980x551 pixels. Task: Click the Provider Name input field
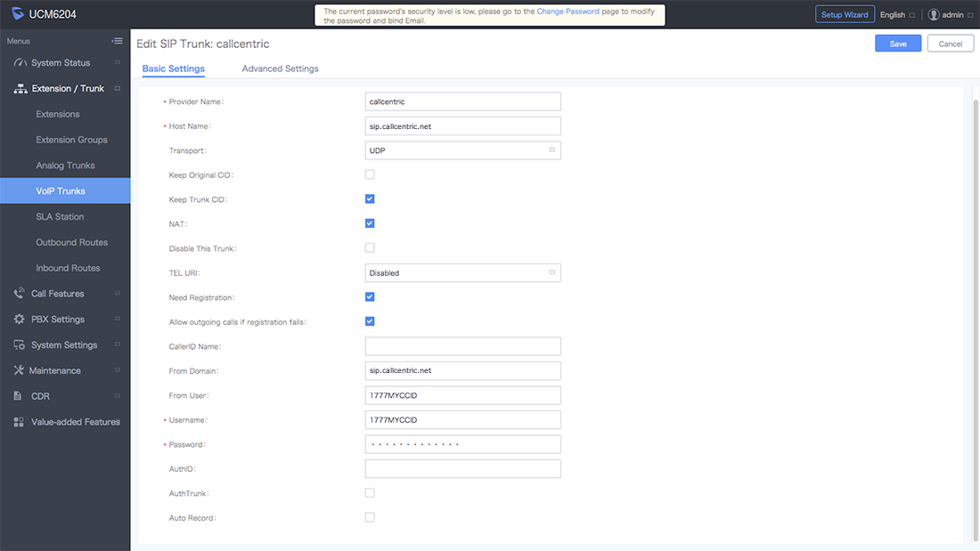pyautogui.click(x=462, y=101)
